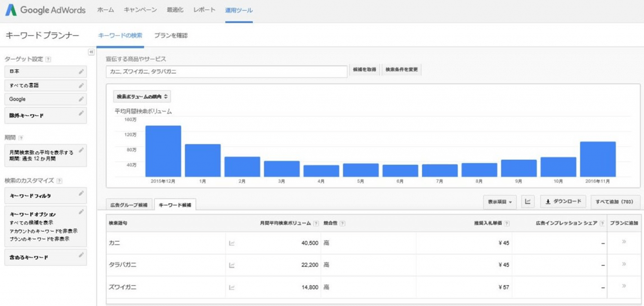The height and width of the screenshot is (306, 644).
Task: Expand the 表示項目 dropdown
Action: click(x=500, y=201)
